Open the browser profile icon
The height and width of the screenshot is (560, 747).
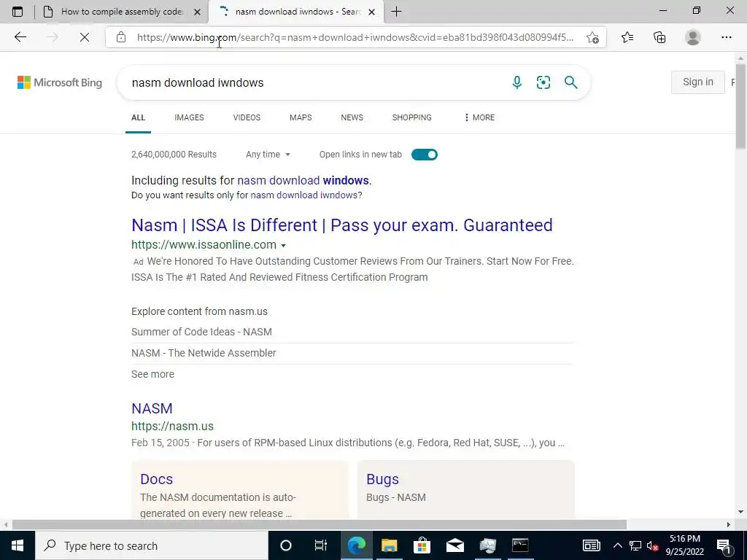693,37
